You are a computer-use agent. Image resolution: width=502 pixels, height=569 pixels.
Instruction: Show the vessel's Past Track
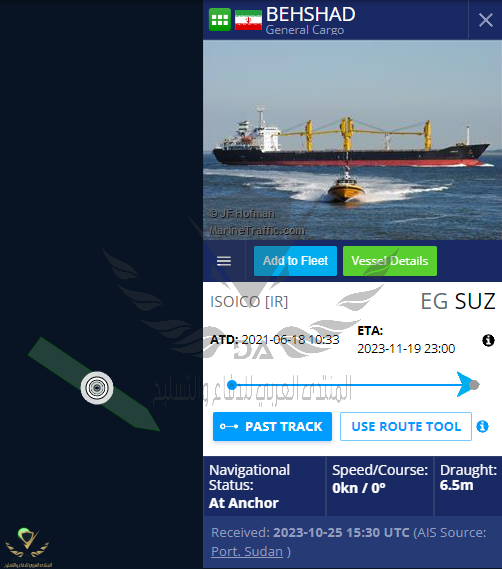[272, 426]
